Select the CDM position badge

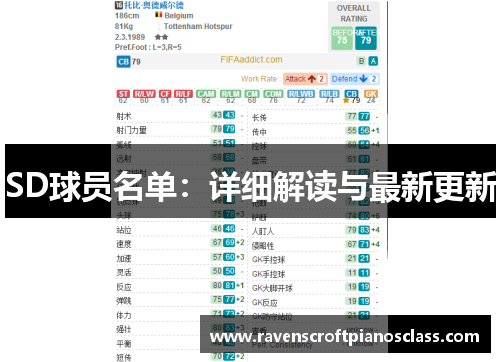(273, 94)
